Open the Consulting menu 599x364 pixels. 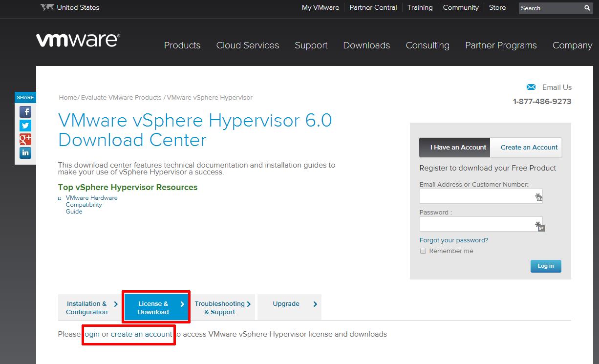pos(428,45)
